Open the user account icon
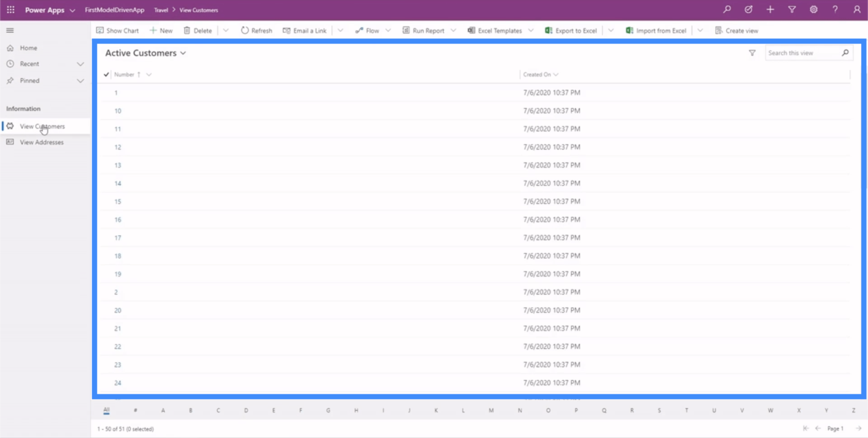The width and height of the screenshot is (868, 438). click(x=857, y=9)
